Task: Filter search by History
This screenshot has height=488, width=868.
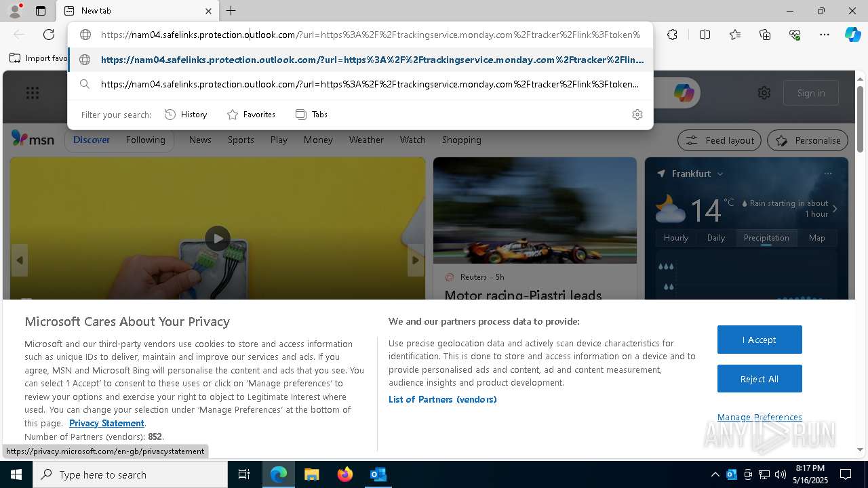Action: (186, 115)
